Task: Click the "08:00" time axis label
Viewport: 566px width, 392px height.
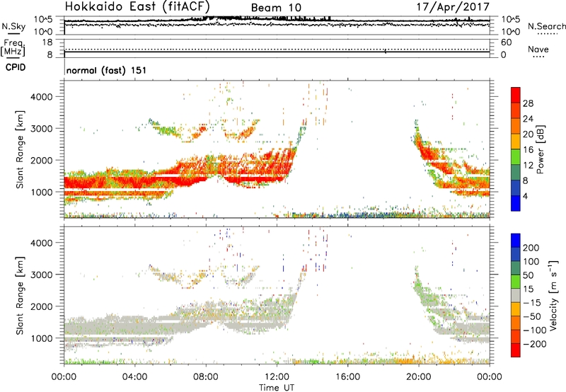Action: 206,377
